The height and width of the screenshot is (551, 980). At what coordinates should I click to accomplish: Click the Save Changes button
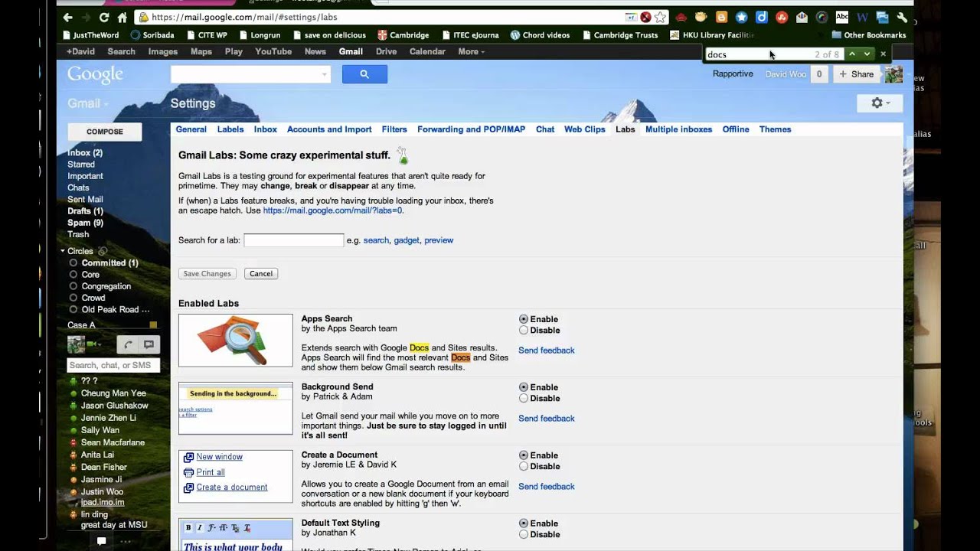pyautogui.click(x=207, y=273)
